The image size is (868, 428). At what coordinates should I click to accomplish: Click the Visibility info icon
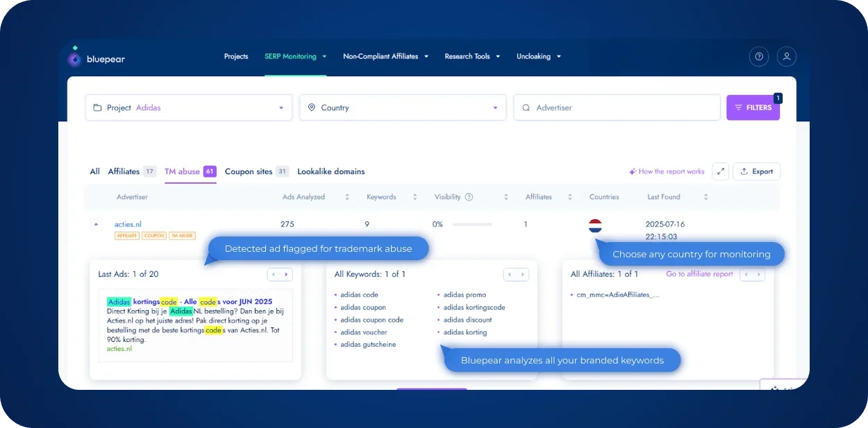coord(469,197)
